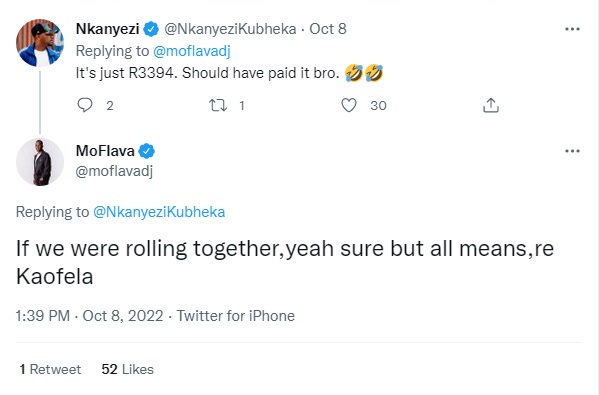Click the @moflavadj mention in Replying to
This screenshot has width=599, height=395.
point(192,51)
